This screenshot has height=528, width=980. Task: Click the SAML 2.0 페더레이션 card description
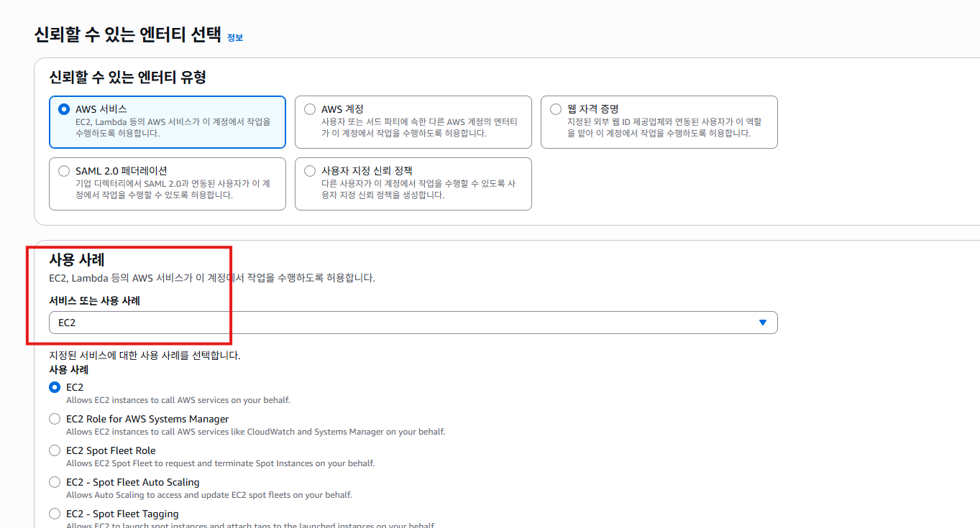tap(173, 190)
